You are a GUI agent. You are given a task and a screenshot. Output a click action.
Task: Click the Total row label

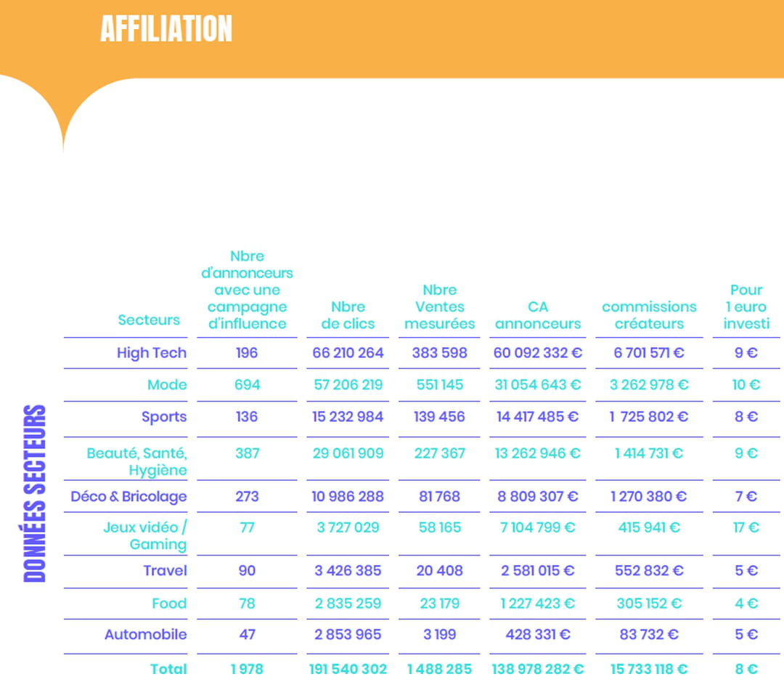tap(168, 669)
